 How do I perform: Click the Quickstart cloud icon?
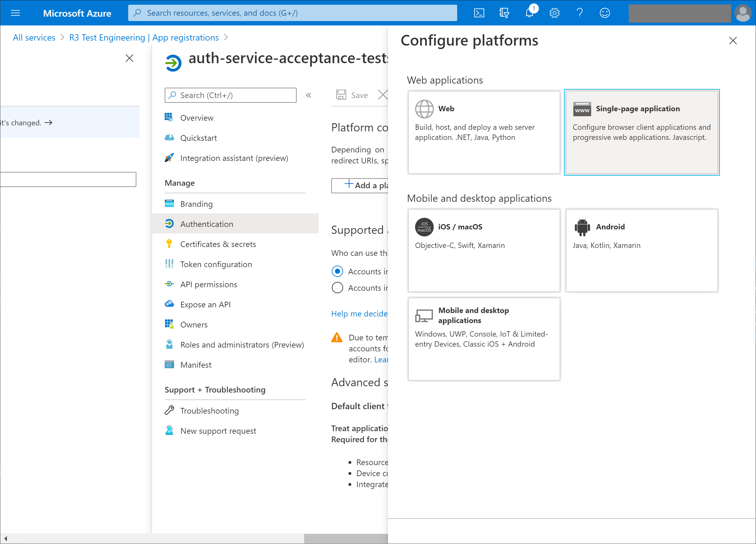coord(169,138)
